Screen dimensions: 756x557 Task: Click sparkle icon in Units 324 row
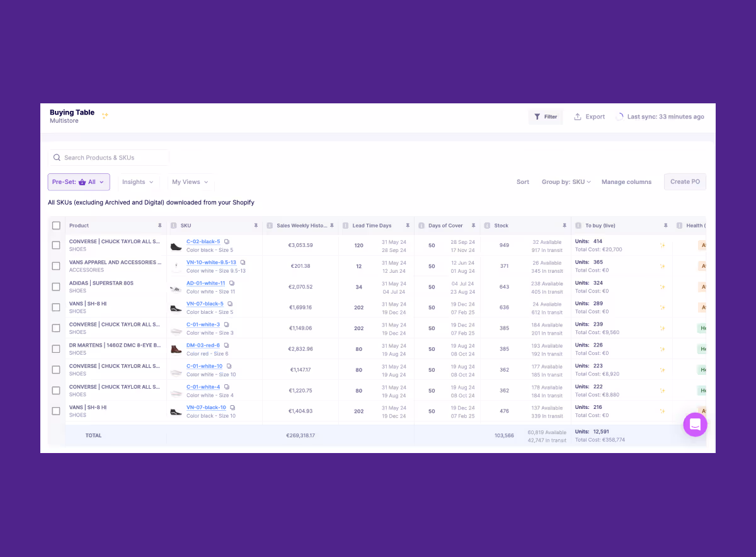click(x=662, y=287)
